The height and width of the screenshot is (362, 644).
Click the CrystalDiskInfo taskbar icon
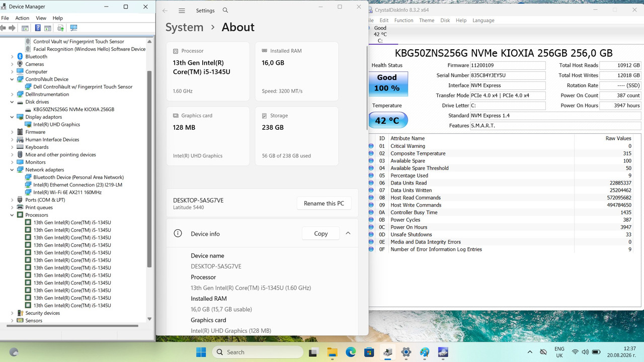point(443,352)
